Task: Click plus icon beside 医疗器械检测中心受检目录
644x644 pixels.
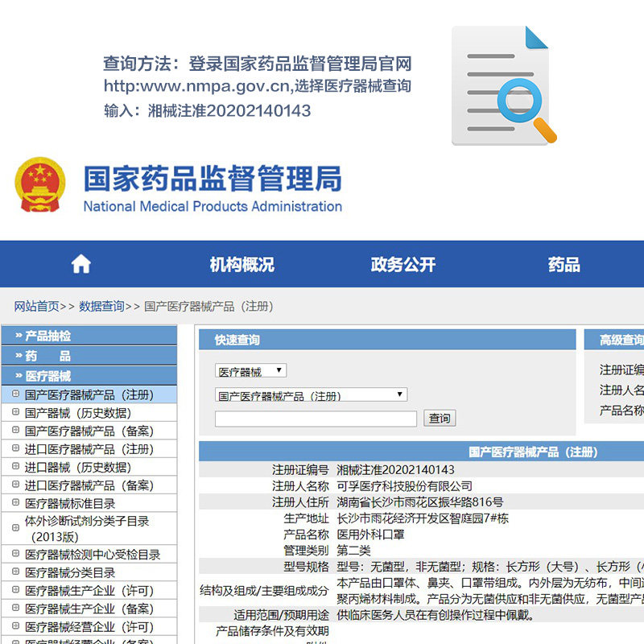Action: [x=15, y=553]
